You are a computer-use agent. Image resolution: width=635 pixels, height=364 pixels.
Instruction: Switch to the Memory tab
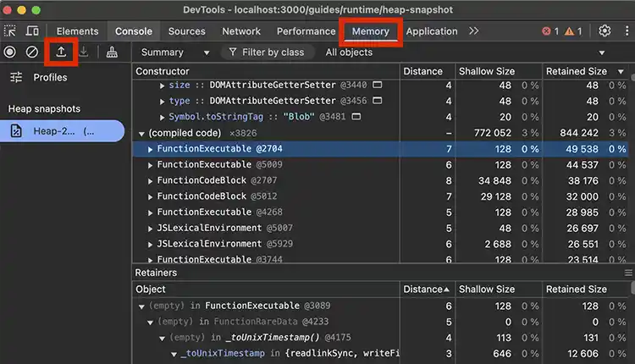371,31
